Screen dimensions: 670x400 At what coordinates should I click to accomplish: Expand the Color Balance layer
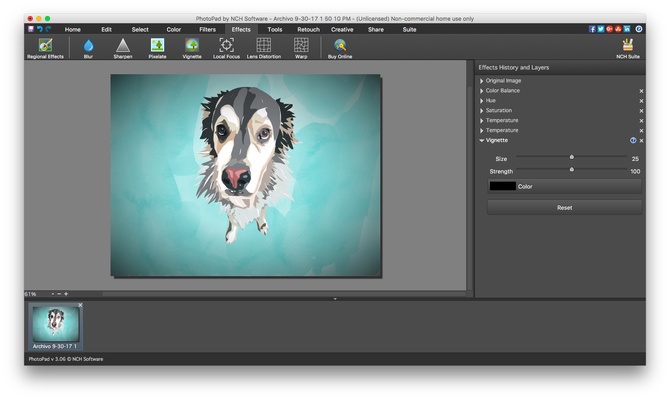tap(482, 91)
